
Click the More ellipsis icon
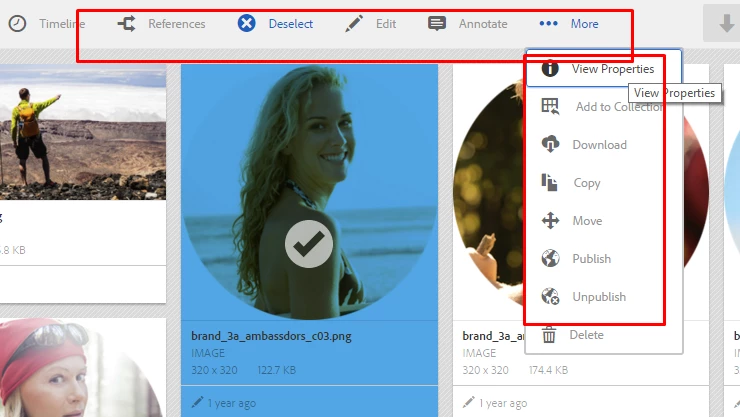548,23
